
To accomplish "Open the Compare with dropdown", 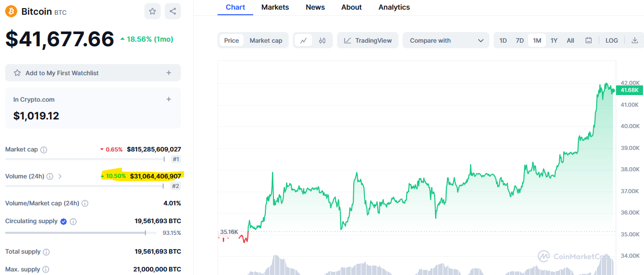I will coord(446,41).
